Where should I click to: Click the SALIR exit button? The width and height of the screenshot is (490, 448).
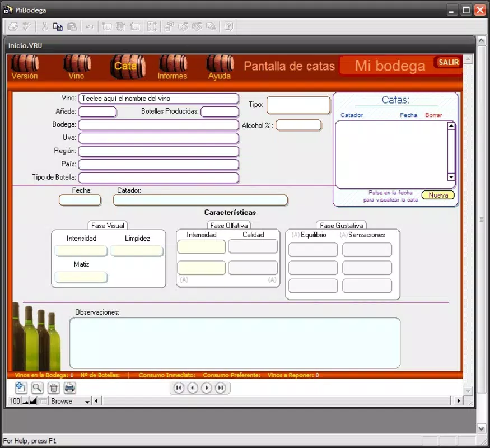pos(449,62)
